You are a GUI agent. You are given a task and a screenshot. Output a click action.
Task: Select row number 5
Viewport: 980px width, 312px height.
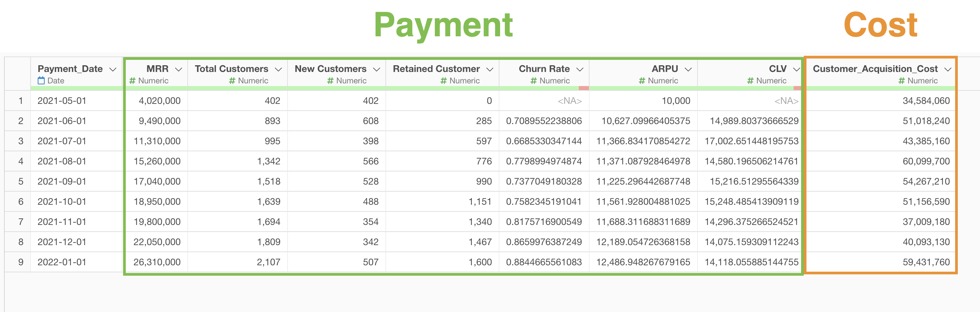click(x=21, y=182)
